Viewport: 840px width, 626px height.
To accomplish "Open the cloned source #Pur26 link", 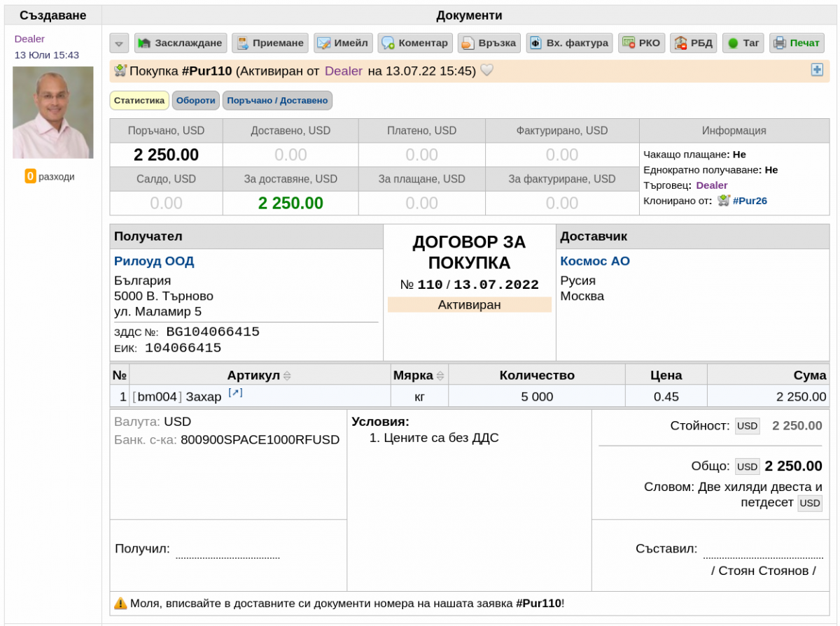I will [x=750, y=201].
